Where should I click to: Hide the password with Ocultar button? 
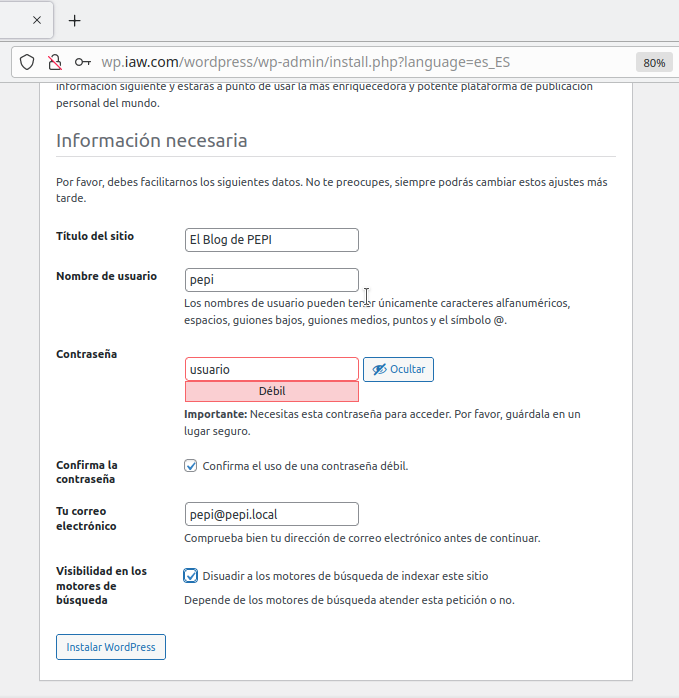(398, 369)
